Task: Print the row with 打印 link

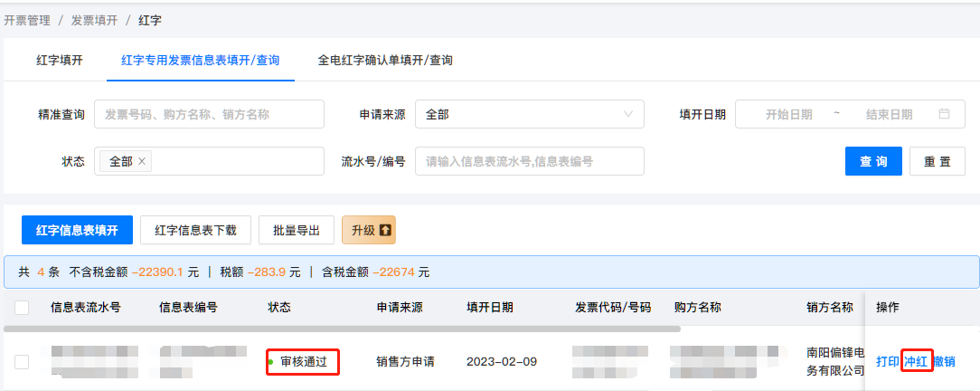Action: click(x=888, y=362)
